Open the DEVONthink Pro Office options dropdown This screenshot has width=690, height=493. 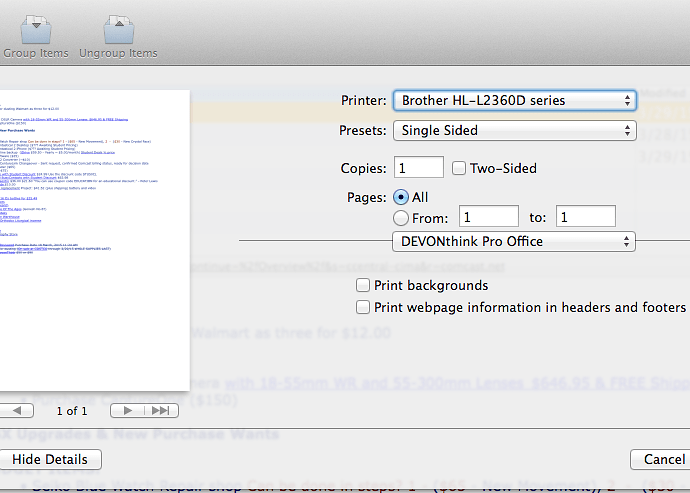coord(514,242)
